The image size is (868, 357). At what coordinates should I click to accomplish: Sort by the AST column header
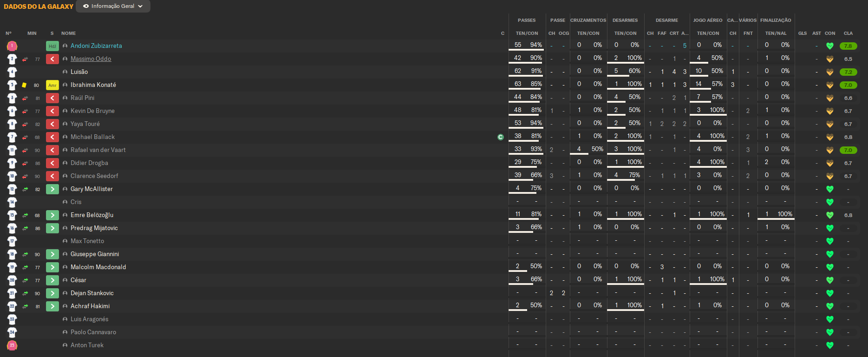816,33
